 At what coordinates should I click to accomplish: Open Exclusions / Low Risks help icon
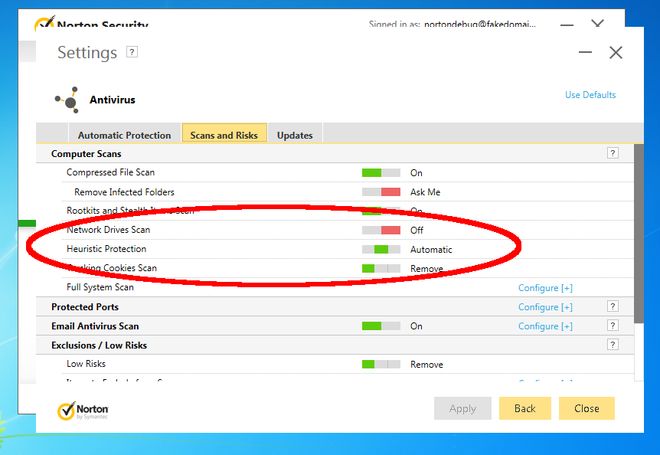click(x=612, y=345)
